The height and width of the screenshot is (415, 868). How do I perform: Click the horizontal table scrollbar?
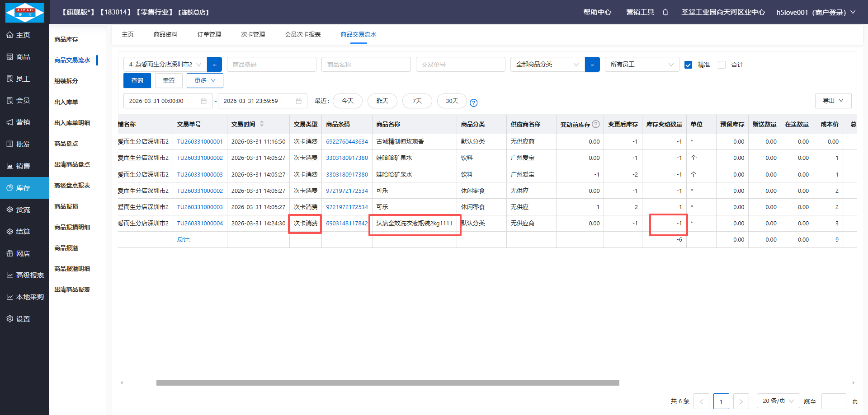tap(387, 383)
